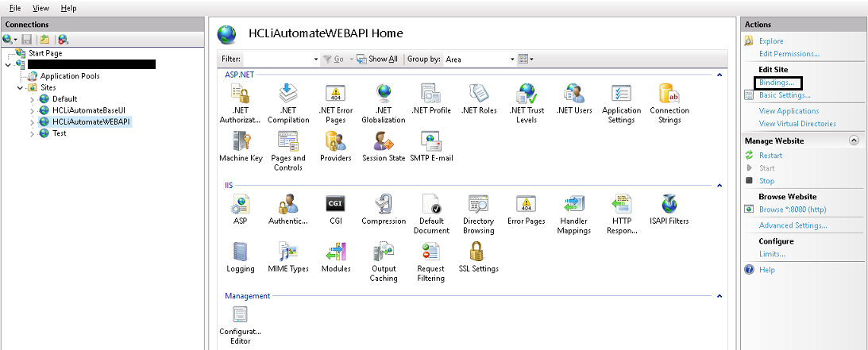Open the .NET Globalization feature
Screen dimensions: 868x350
click(x=384, y=103)
